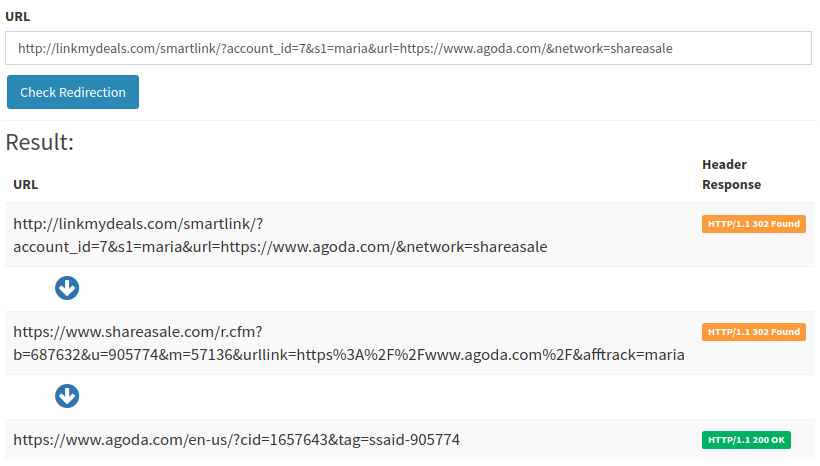Click the URL label above the input box
The width and height of the screenshot is (820, 466).
[x=18, y=17]
